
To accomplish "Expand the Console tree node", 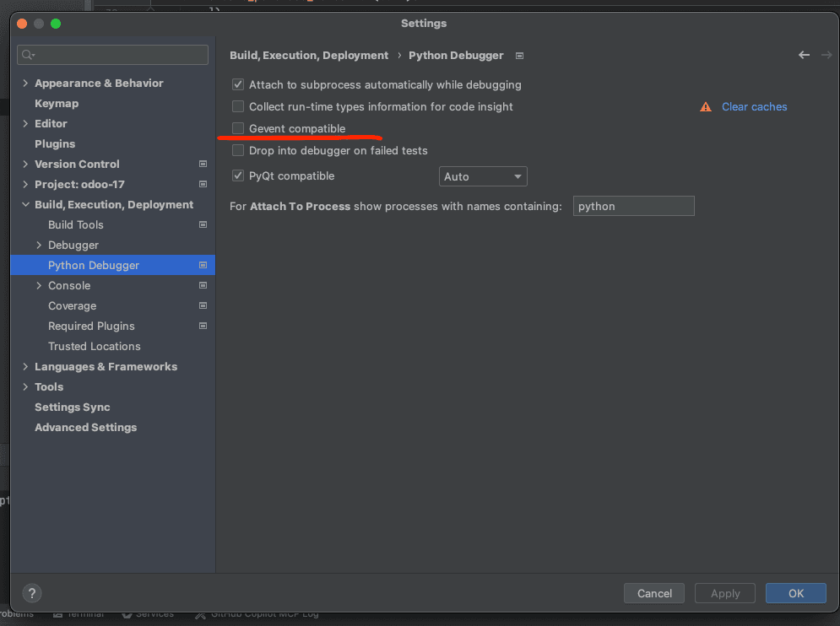I will [x=39, y=286].
